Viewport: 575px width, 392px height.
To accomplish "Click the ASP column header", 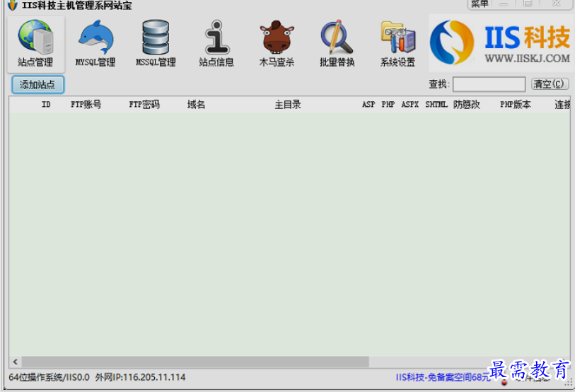I will (368, 105).
